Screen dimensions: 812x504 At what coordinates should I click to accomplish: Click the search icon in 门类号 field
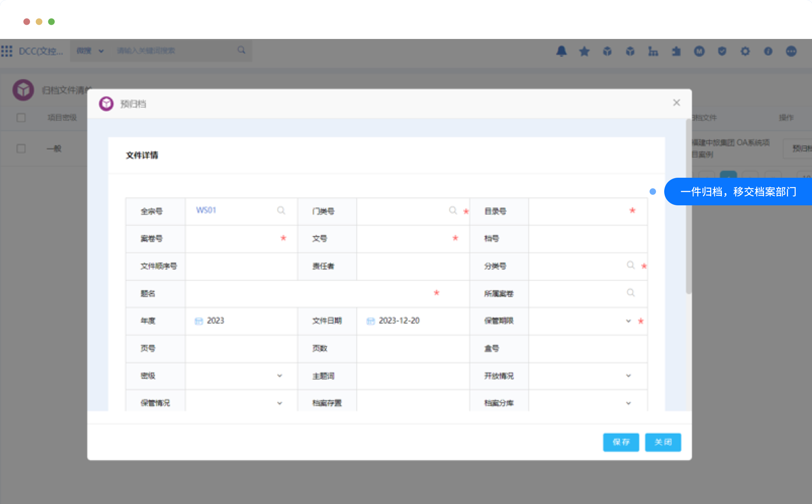tap(453, 210)
